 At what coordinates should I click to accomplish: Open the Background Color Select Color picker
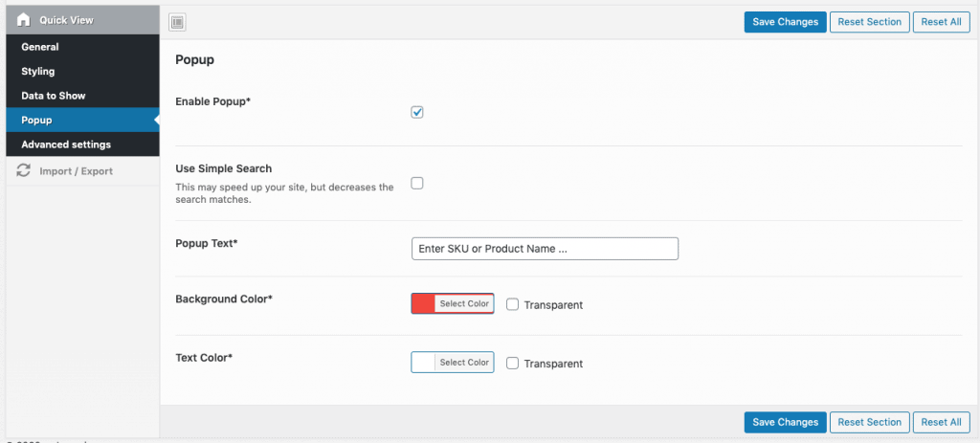[x=464, y=304]
